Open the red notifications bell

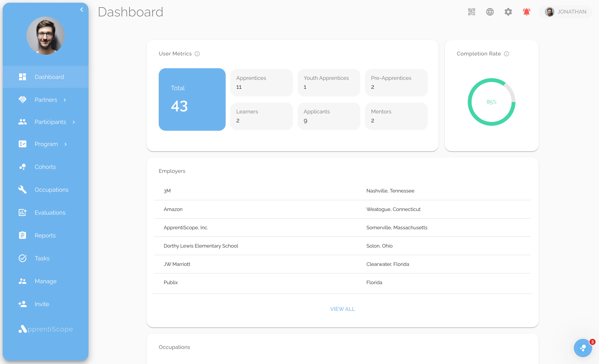point(526,12)
